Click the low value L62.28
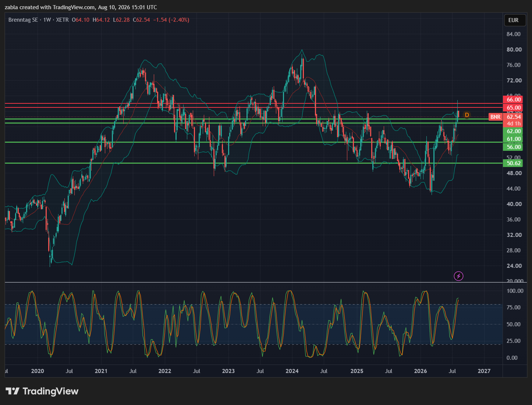The height and width of the screenshot is (405, 532). point(121,20)
